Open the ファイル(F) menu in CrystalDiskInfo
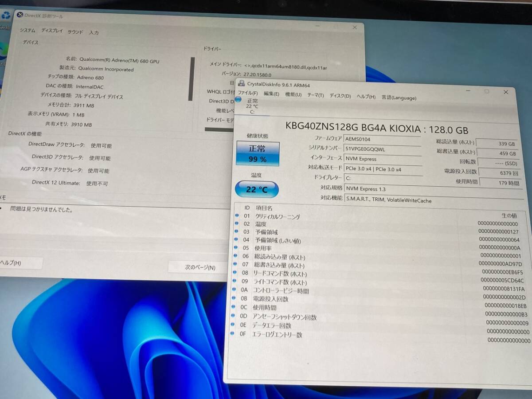This screenshot has width=532, height=399. [x=247, y=93]
